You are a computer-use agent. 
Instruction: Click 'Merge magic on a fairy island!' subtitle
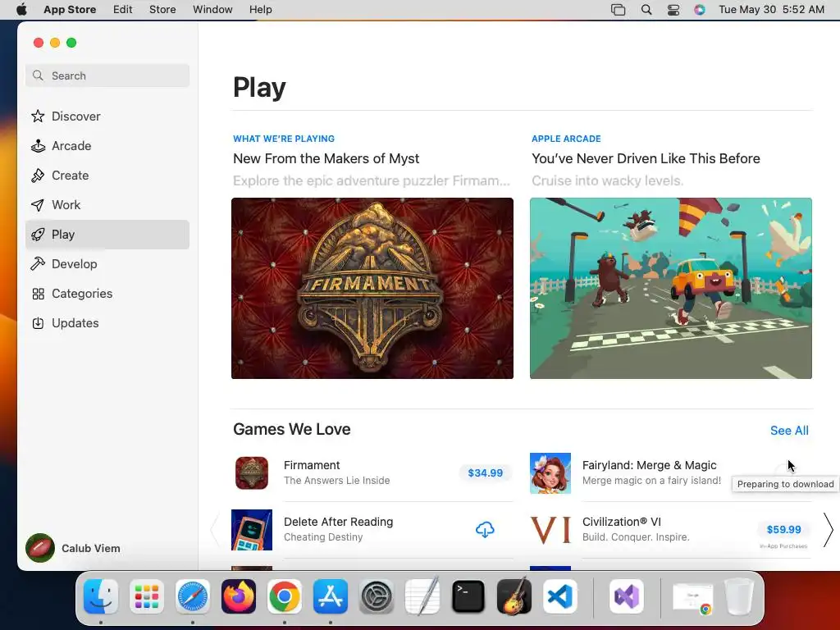[x=651, y=481]
